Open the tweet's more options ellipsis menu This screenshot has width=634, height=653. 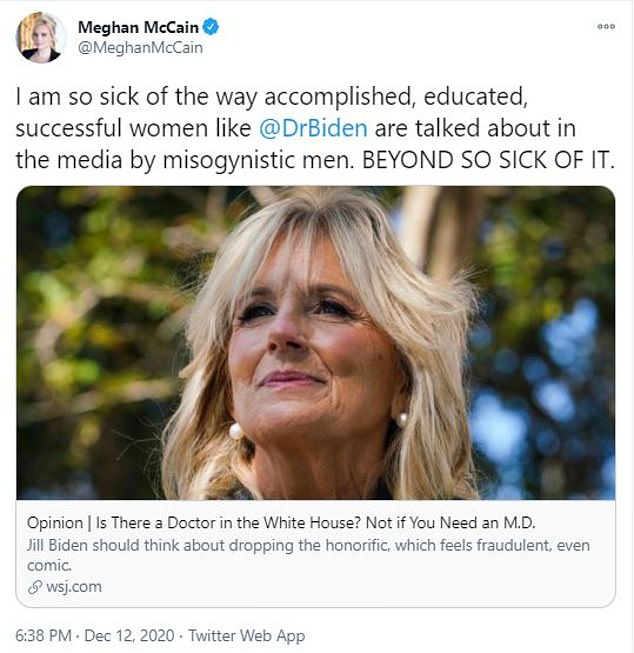click(x=606, y=26)
